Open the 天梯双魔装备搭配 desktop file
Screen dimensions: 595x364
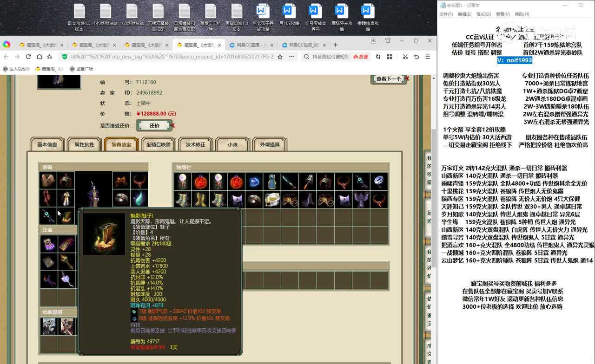[158, 17]
